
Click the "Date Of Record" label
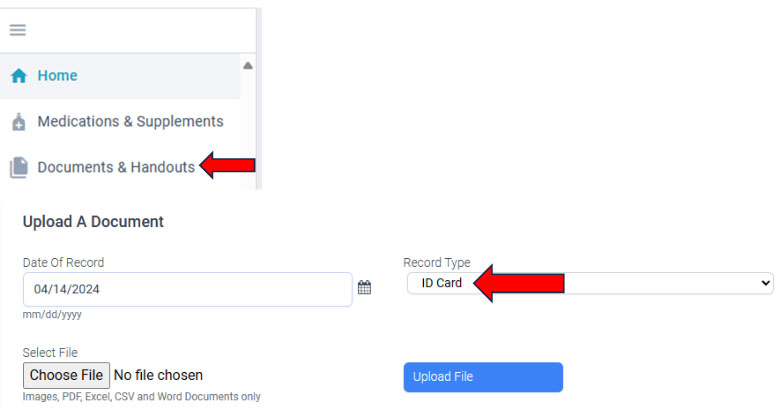pos(63,263)
